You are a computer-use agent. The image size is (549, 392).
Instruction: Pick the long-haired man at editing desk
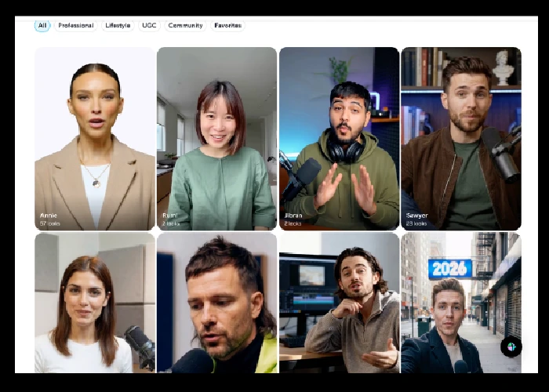(339, 302)
